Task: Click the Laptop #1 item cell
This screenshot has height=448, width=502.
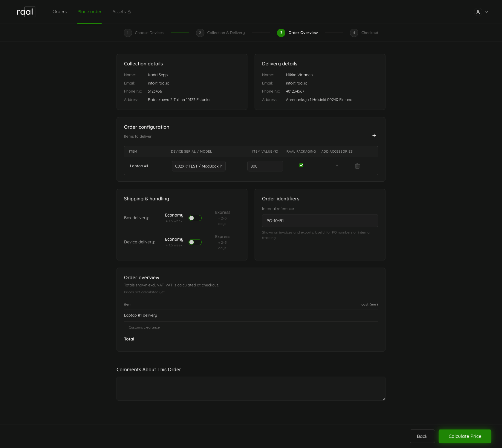Action: [139, 166]
